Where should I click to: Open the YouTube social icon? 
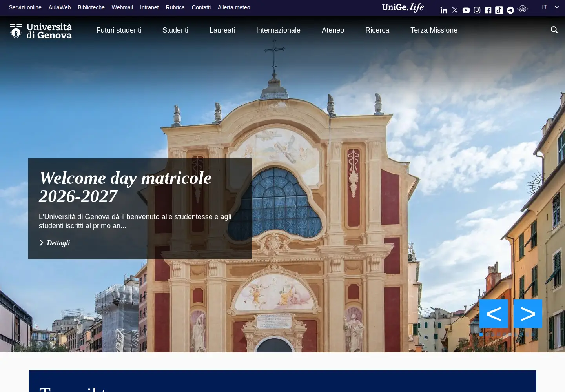click(x=466, y=10)
